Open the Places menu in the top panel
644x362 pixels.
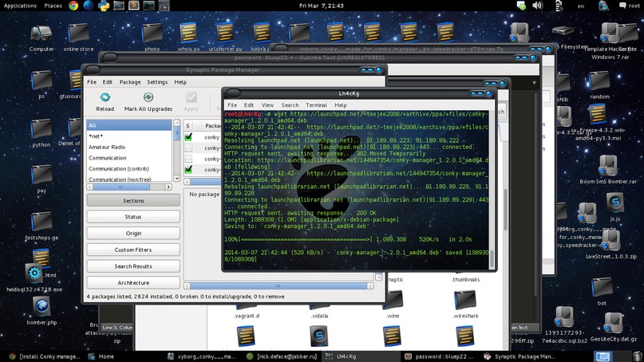point(53,6)
